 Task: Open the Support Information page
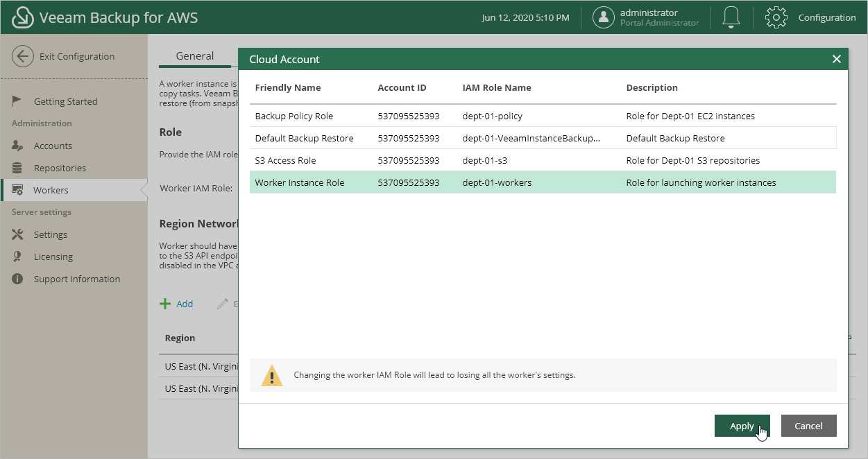coord(77,279)
